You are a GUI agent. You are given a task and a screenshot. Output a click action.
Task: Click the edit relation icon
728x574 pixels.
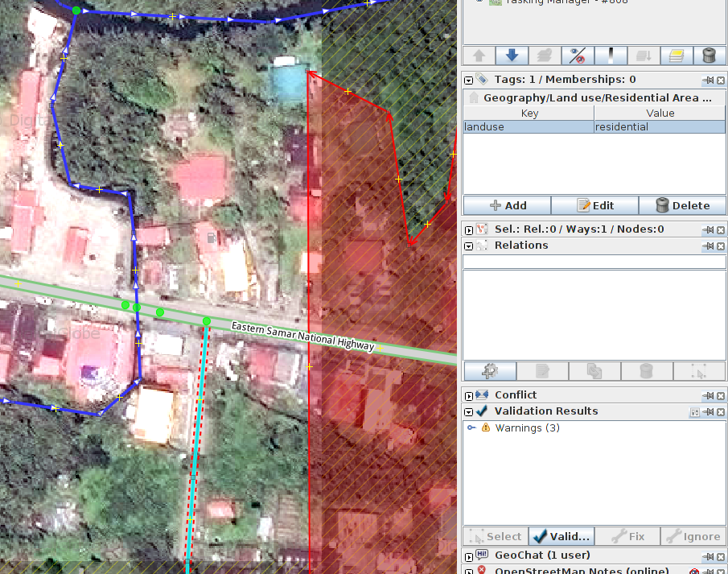point(542,371)
